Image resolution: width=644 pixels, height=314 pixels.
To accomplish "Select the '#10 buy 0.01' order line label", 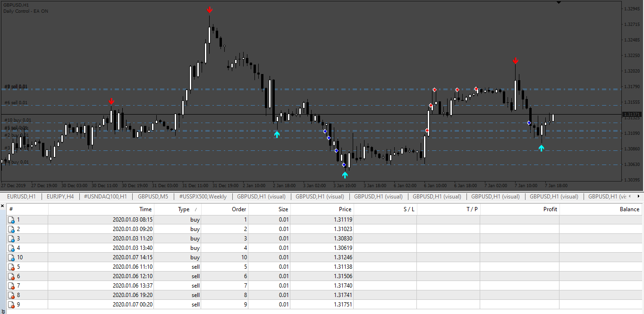I will [x=17, y=120].
